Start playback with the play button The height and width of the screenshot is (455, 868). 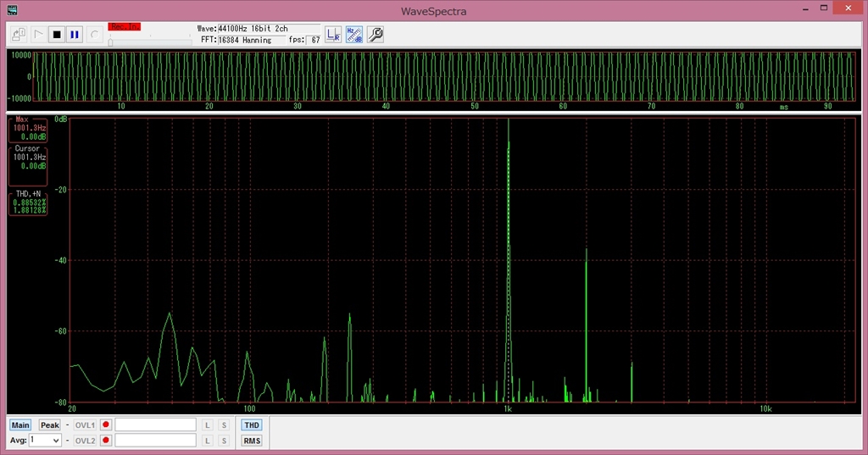coord(38,35)
